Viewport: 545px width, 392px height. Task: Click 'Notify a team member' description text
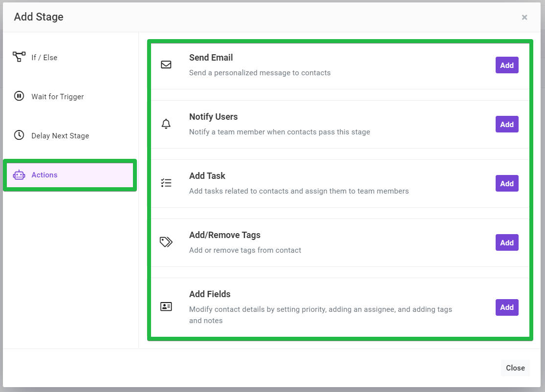(x=280, y=131)
